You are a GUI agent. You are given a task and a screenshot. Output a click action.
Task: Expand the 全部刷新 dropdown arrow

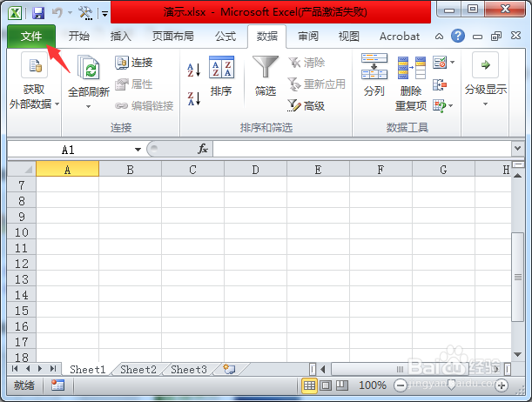(89, 106)
